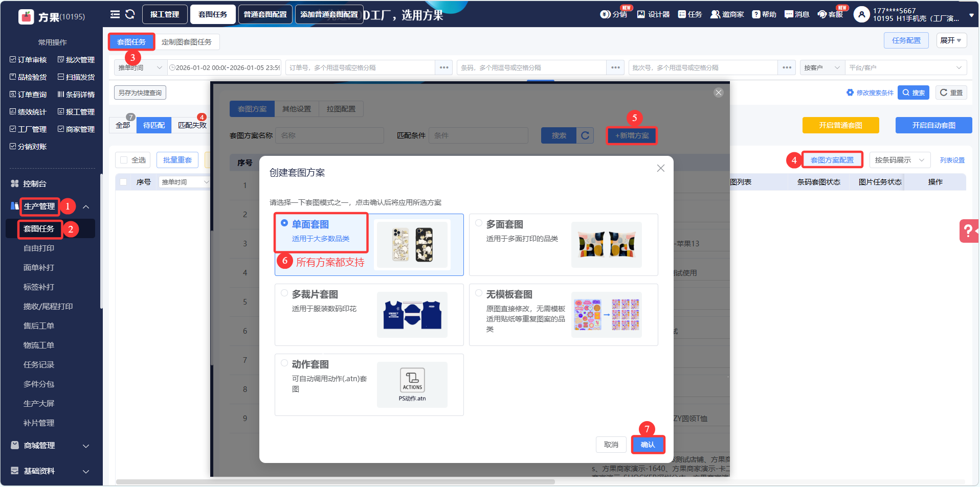Click the 订单号 search input

(x=360, y=67)
